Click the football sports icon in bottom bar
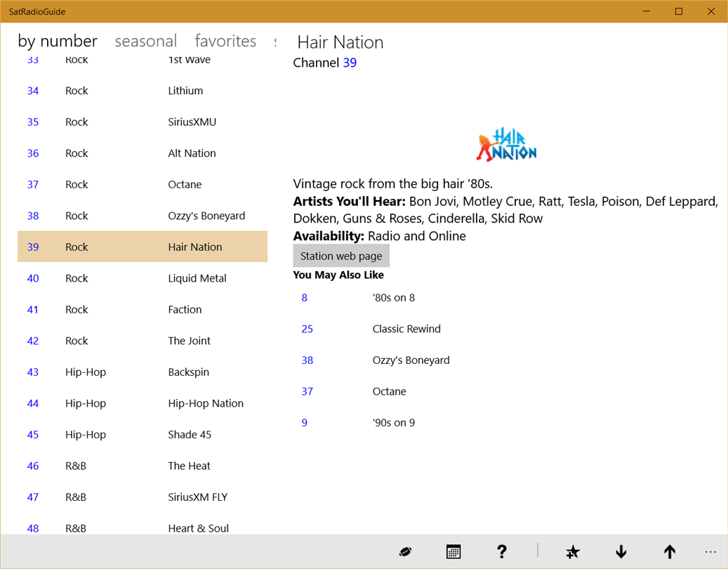Image resolution: width=728 pixels, height=569 pixels. 405,552
